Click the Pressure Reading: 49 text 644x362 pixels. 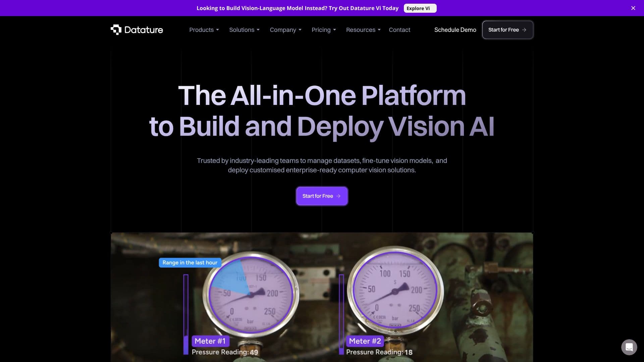tap(225, 352)
